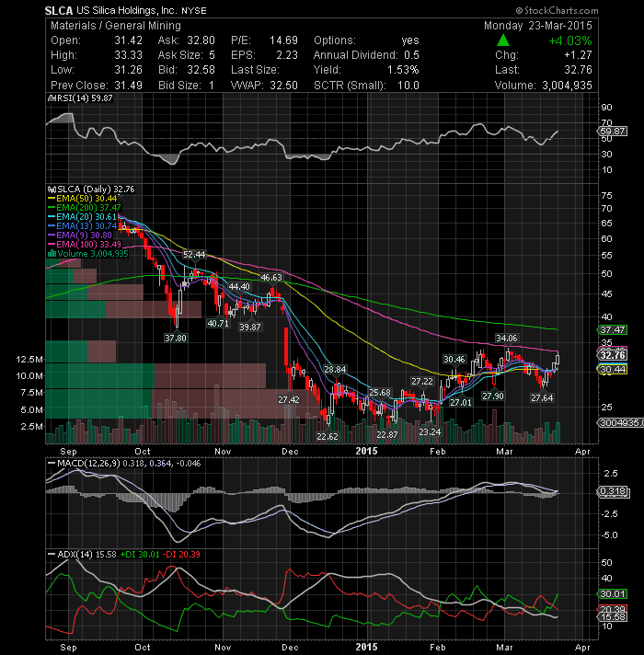Select the Materials / General Mining sector text
The height and width of the screenshot is (655, 644).
(x=116, y=26)
